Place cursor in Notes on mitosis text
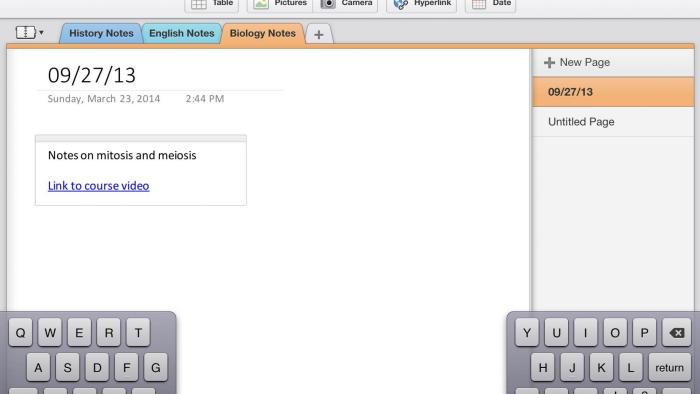The height and width of the screenshot is (394, 700). (122, 155)
